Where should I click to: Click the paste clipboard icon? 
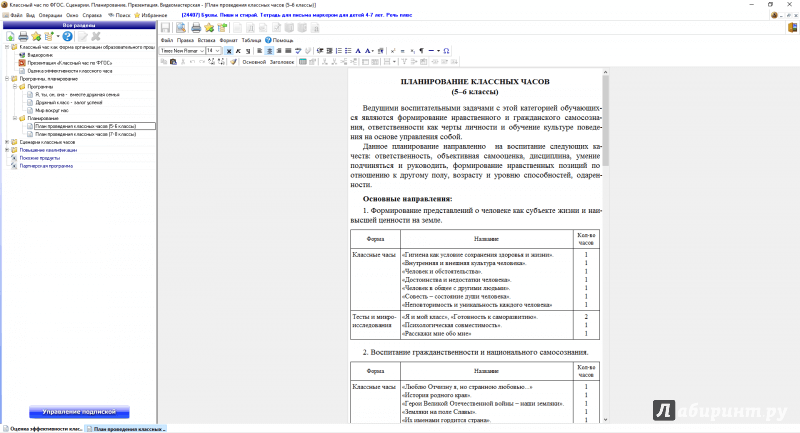tap(173, 62)
